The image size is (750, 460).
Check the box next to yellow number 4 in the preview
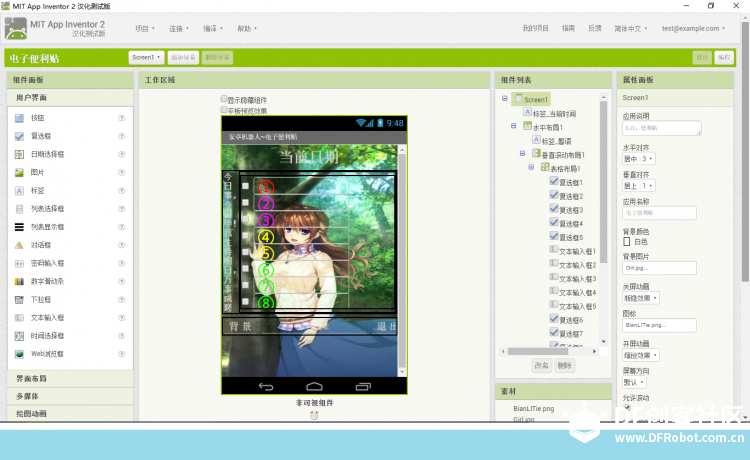245,236
